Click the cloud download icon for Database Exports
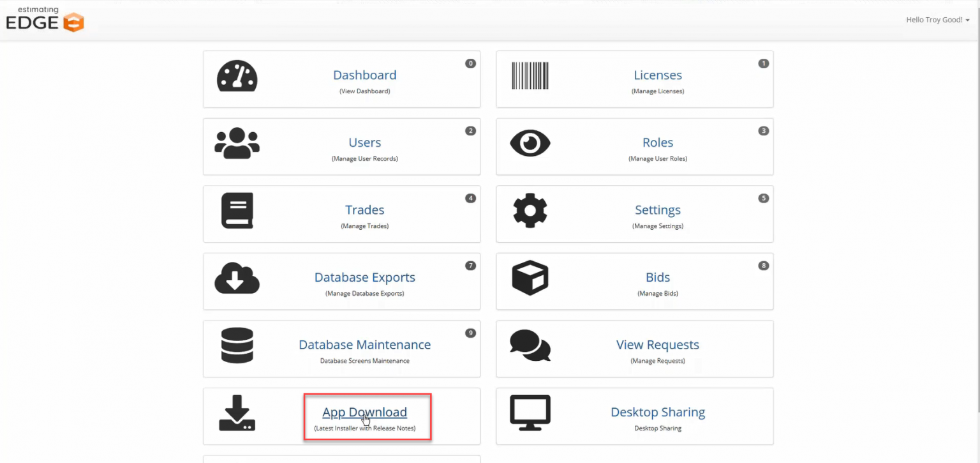 (x=237, y=279)
